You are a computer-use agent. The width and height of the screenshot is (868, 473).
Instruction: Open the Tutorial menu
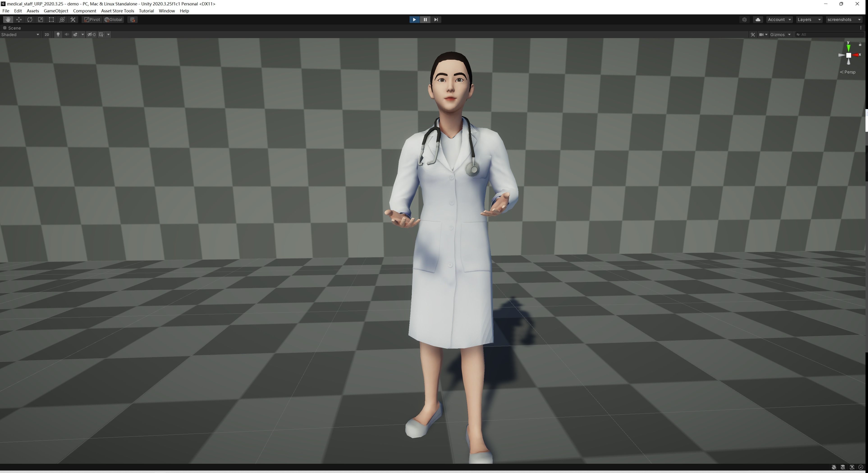146,11
